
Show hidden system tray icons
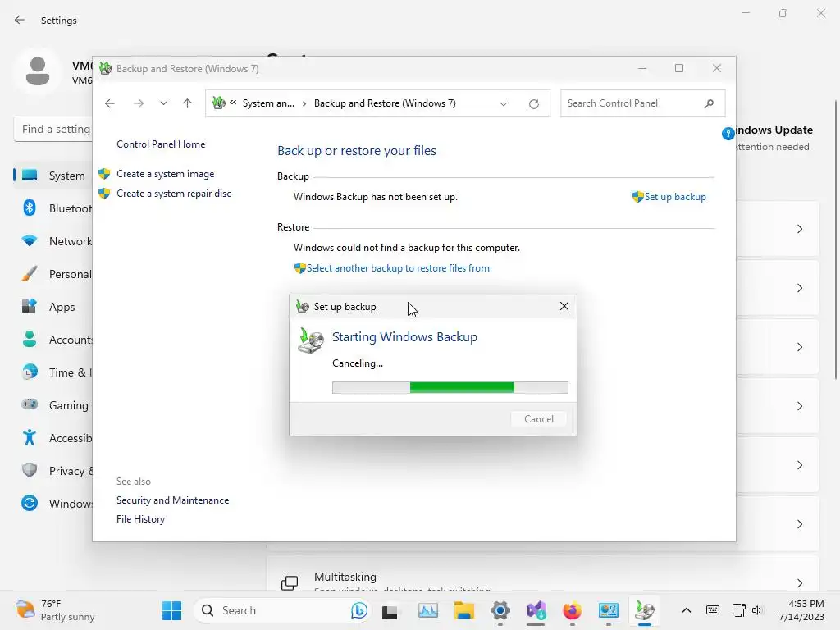click(x=687, y=610)
